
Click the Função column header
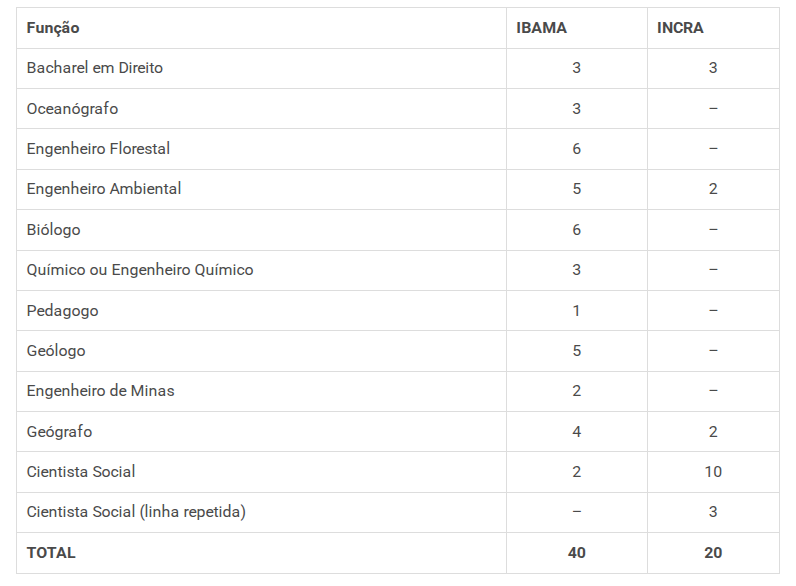(x=53, y=28)
